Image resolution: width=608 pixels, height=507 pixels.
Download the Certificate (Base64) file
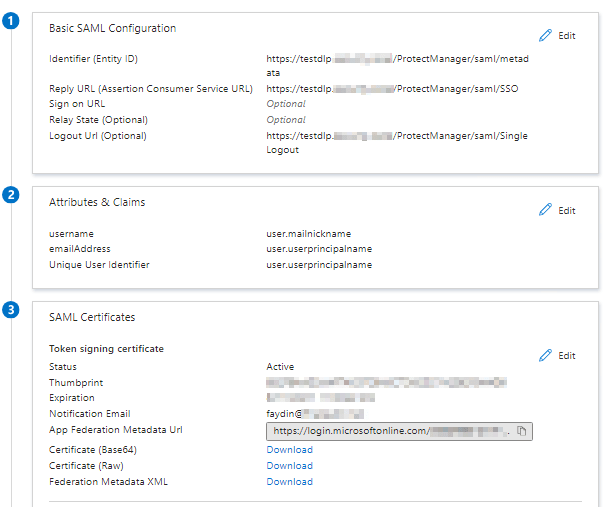click(x=289, y=450)
